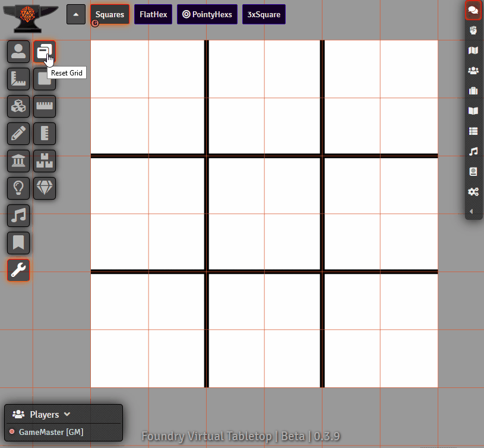The width and height of the screenshot is (484, 448).
Task: Switch to the Squares scene
Action: click(x=110, y=14)
